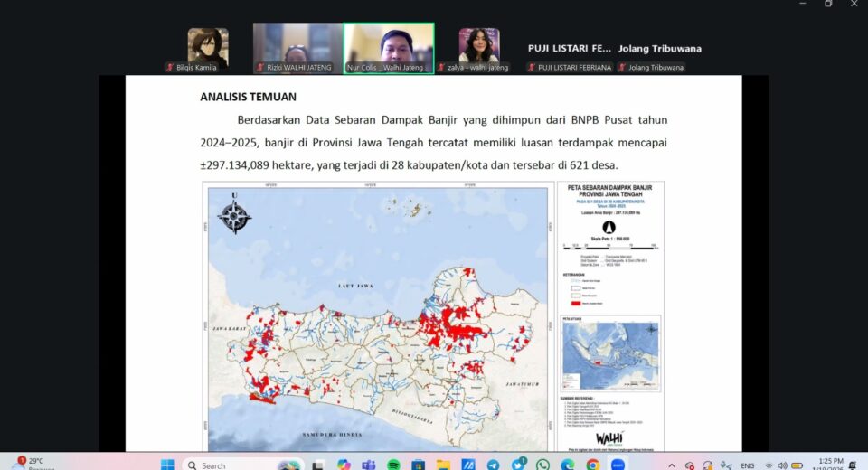Image resolution: width=868 pixels, height=470 pixels.
Task: Restore down the meeting window
Action: coord(828,4)
